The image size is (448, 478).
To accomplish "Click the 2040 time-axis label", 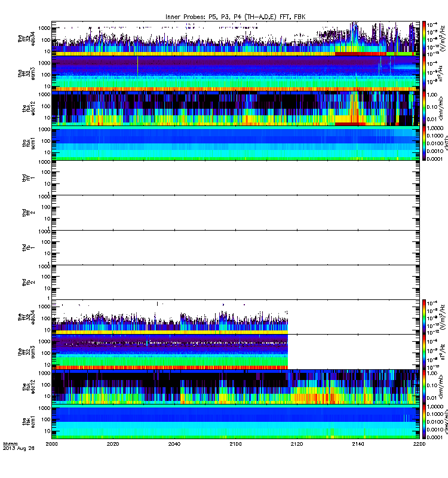I will tap(174, 444).
